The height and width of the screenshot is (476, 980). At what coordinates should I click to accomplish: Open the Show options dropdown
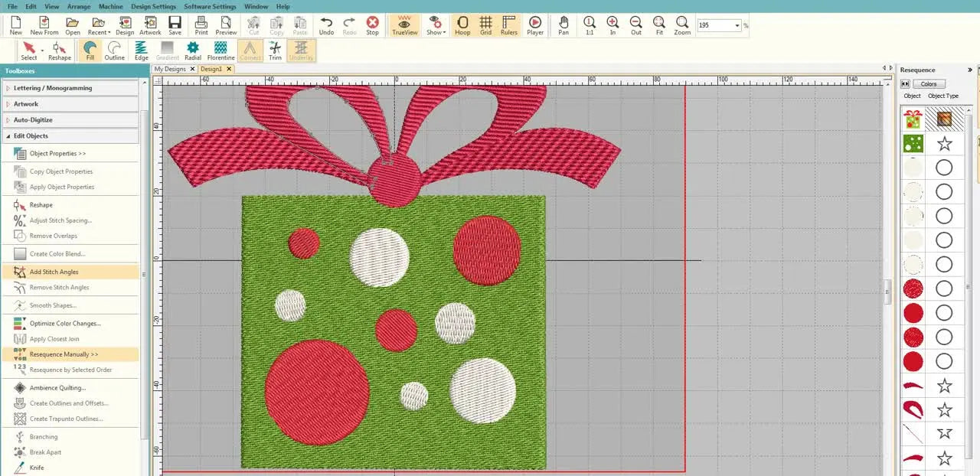click(436, 26)
